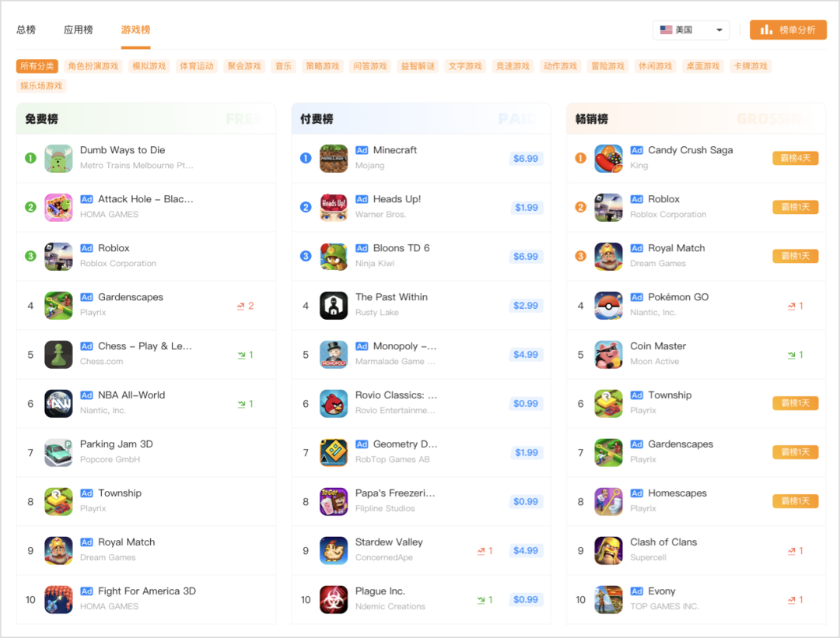Filter by 娱乐场游戏 category
The width and height of the screenshot is (840, 638).
click(41, 86)
